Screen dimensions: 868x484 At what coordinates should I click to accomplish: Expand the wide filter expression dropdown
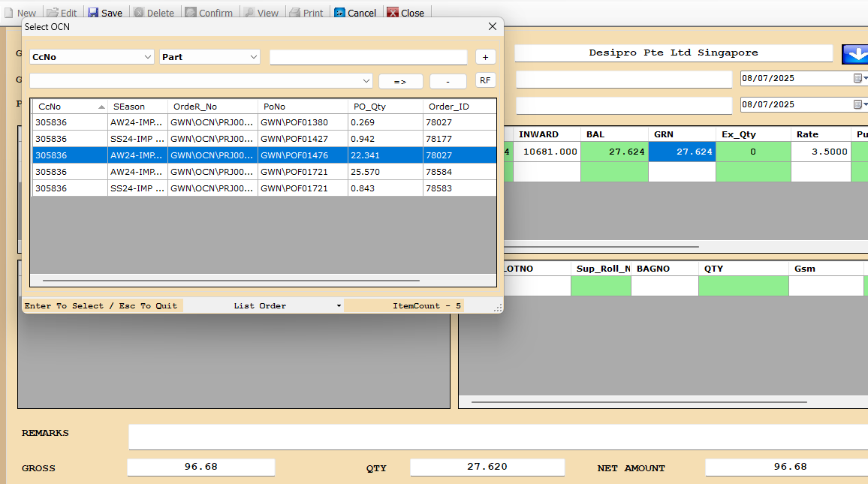[366, 81]
